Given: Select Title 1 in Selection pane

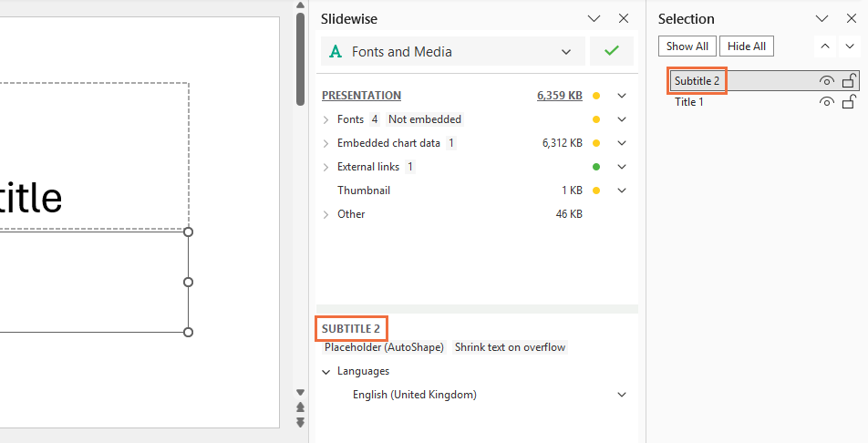Looking at the screenshot, I should pos(688,102).
